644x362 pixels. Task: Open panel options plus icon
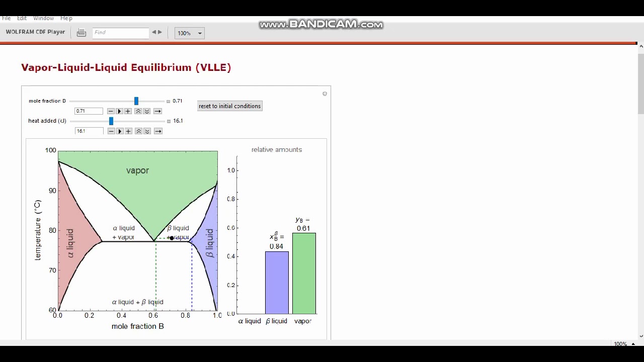click(325, 94)
